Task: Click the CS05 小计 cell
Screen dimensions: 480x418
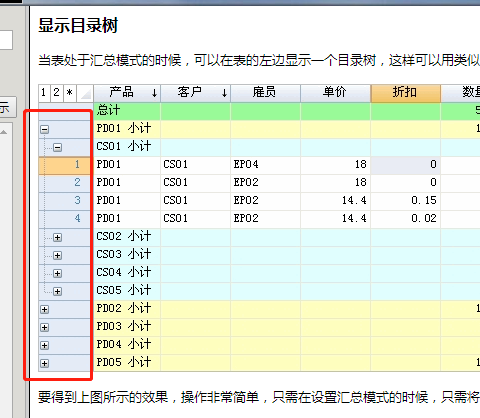Action: 127,291
